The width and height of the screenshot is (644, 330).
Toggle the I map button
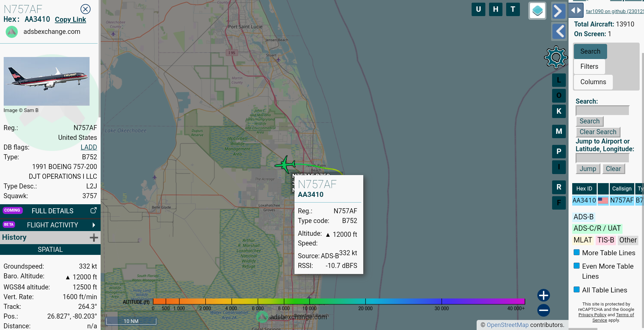click(x=559, y=167)
